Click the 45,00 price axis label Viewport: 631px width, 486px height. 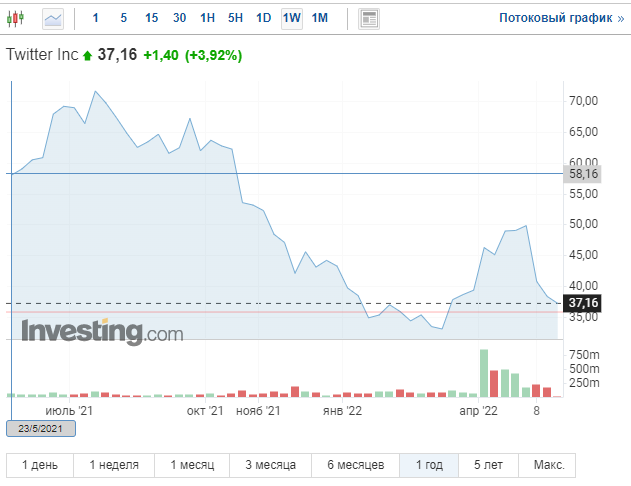(x=583, y=255)
